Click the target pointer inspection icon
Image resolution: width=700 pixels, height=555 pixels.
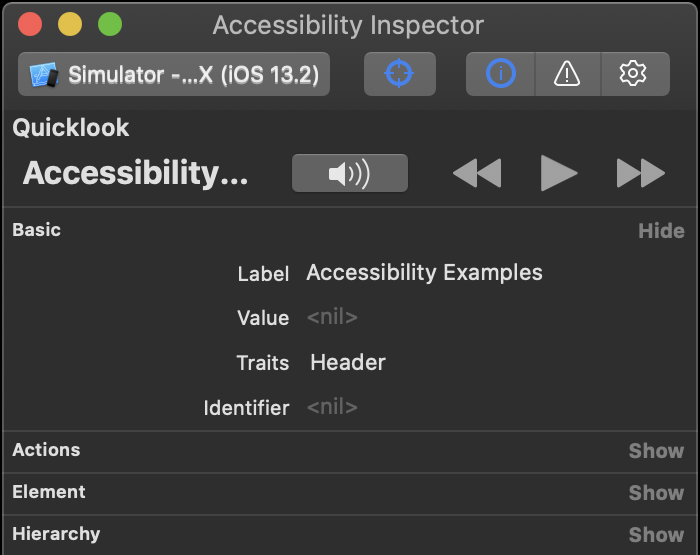pyautogui.click(x=399, y=74)
